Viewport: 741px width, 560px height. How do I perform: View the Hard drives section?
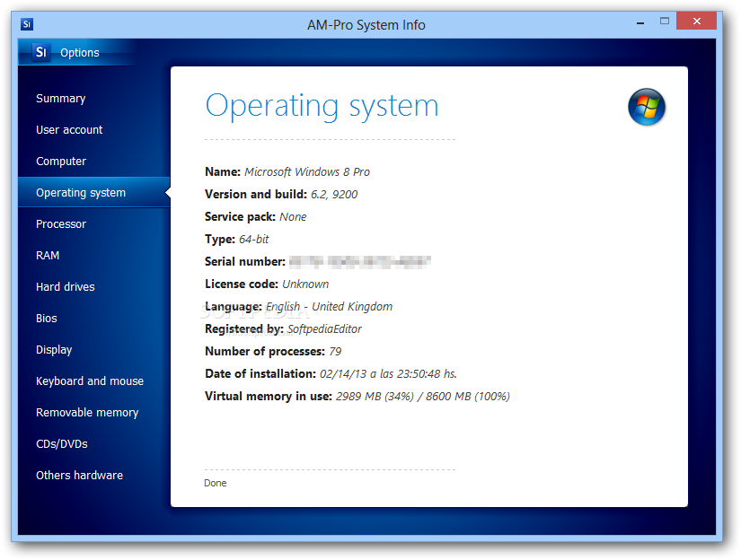pos(66,286)
